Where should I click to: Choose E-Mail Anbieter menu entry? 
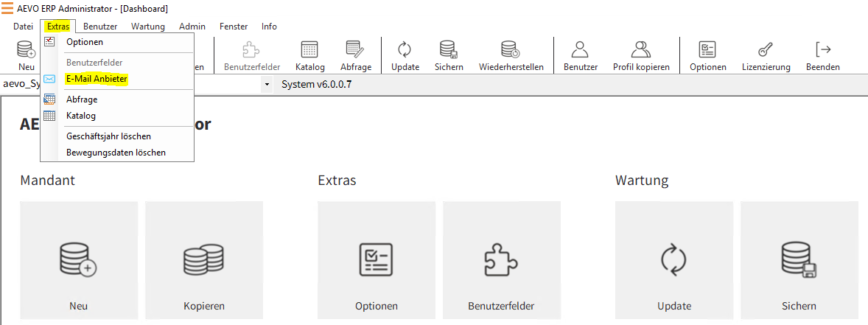click(x=117, y=79)
